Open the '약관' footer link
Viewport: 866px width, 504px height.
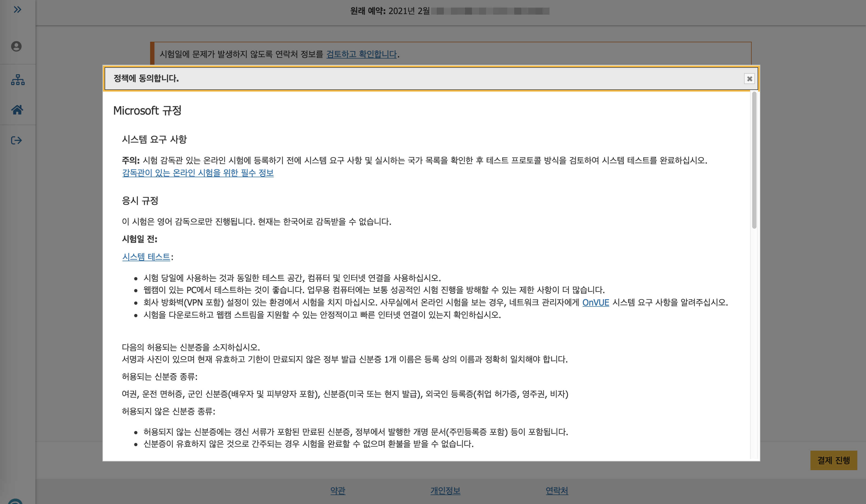(338, 491)
